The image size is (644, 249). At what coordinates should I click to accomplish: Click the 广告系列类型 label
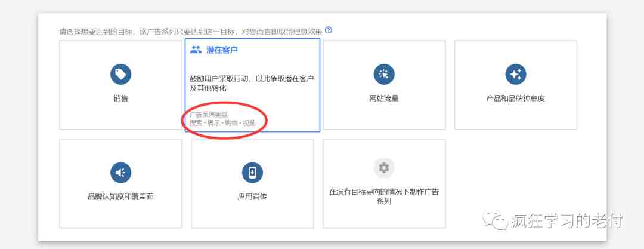(208, 115)
